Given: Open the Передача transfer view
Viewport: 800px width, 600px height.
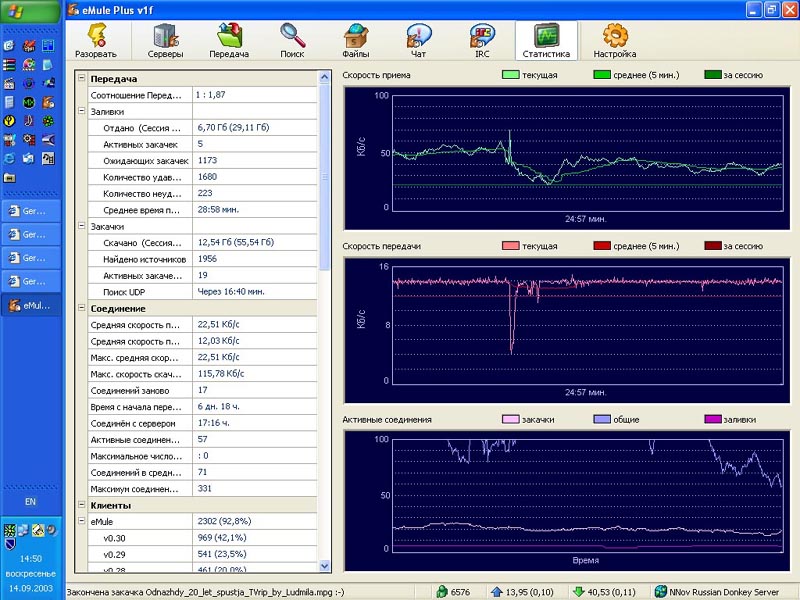Looking at the screenshot, I should (x=229, y=41).
